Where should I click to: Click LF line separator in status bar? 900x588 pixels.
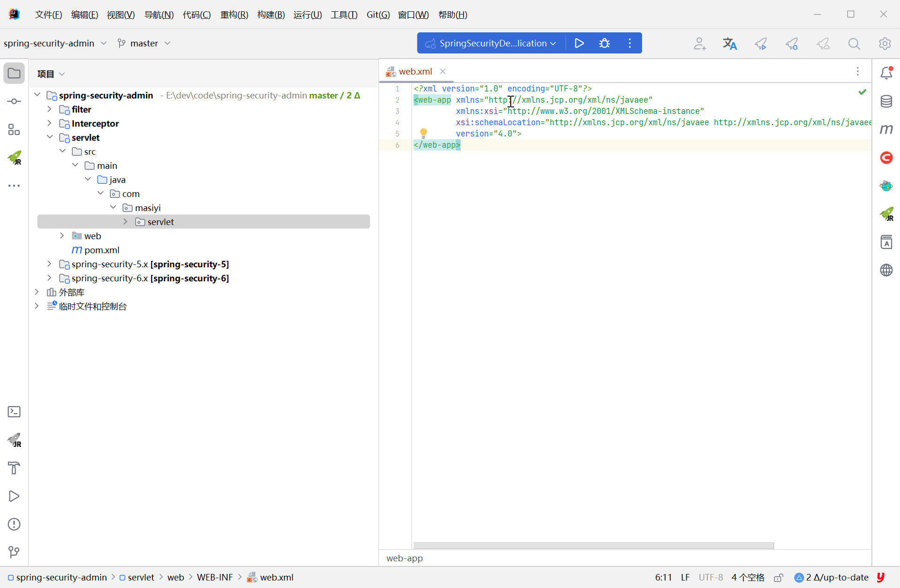pyautogui.click(x=685, y=578)
